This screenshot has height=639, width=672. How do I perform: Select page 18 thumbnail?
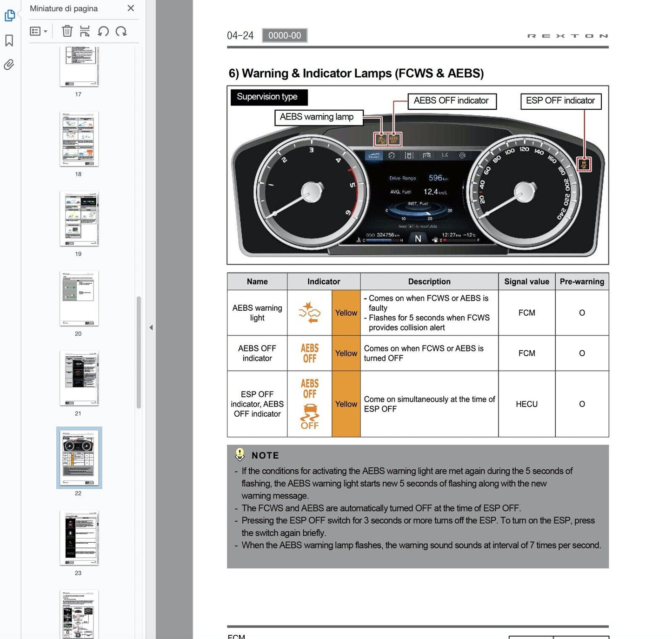tap(79, 139)
